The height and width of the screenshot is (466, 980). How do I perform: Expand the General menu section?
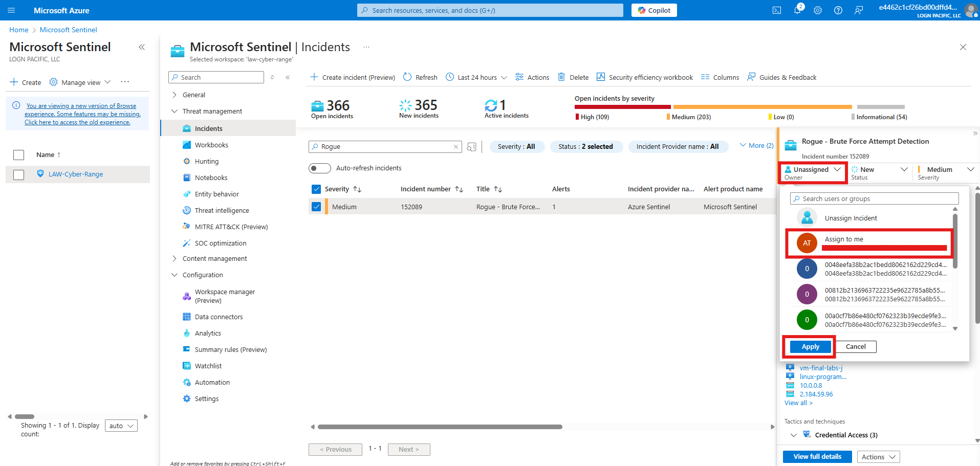175,95
